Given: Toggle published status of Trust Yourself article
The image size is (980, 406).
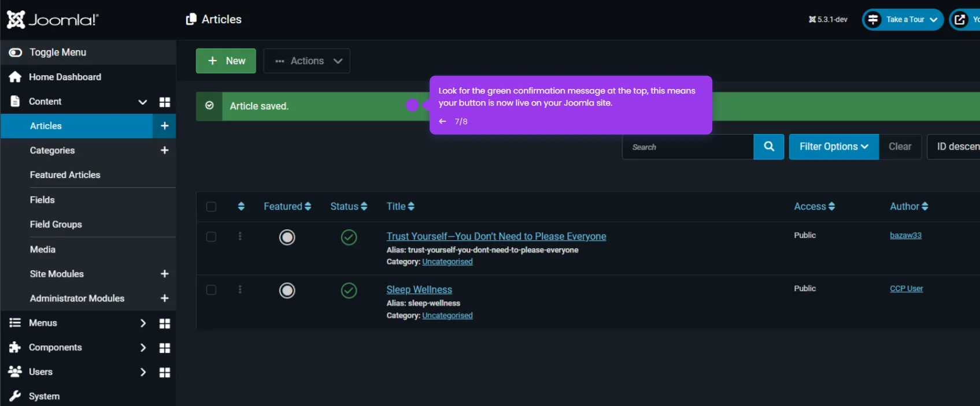Looking at the screenshot, I should coord(349,237).
